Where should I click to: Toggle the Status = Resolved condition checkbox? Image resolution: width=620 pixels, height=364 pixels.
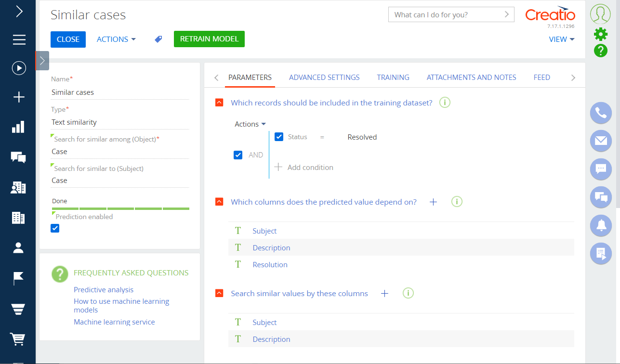(x=279, y=137)
